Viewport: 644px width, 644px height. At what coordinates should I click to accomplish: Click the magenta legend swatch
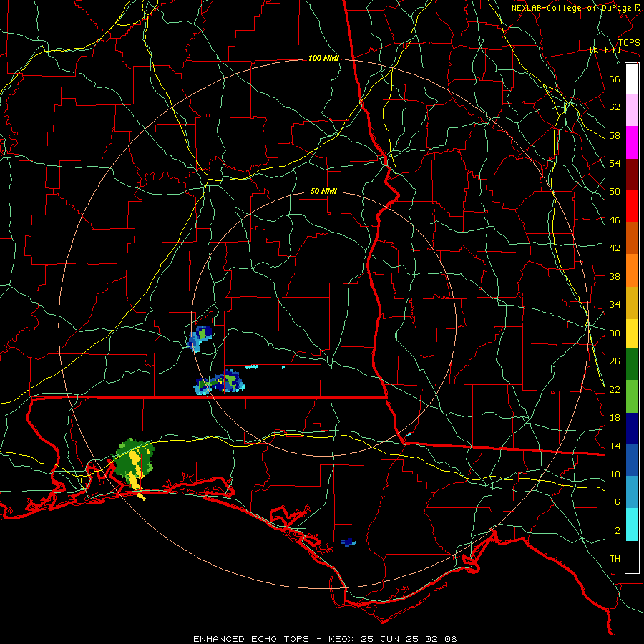(x=632, y=142)
